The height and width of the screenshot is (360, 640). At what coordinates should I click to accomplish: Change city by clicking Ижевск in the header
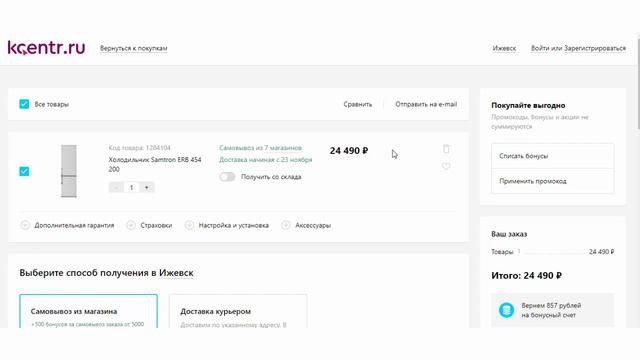pos(504,48)
